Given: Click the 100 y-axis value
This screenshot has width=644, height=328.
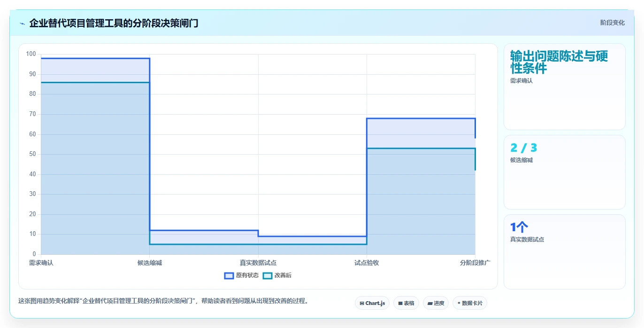Looking at the screenshot, I should click(31, 54).
